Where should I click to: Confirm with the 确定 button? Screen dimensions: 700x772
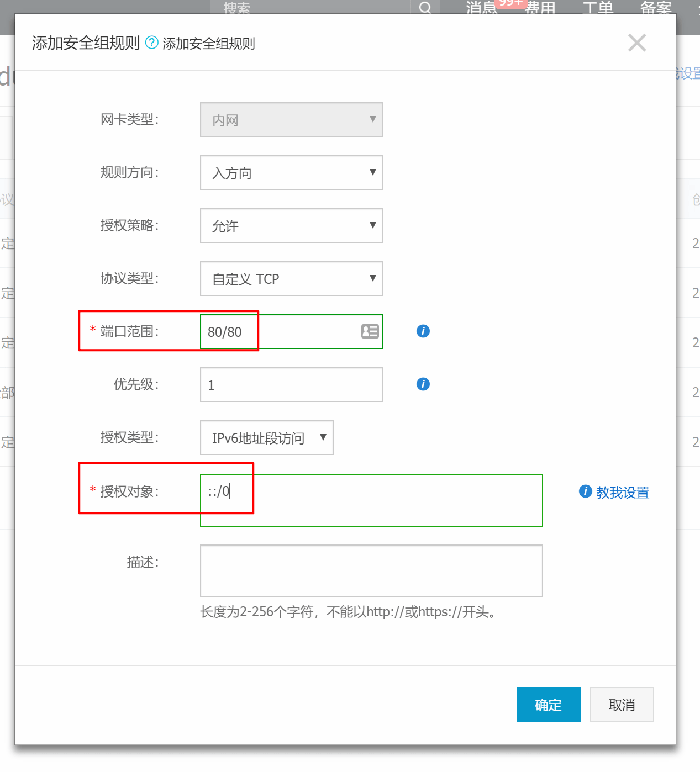[549, 705]
